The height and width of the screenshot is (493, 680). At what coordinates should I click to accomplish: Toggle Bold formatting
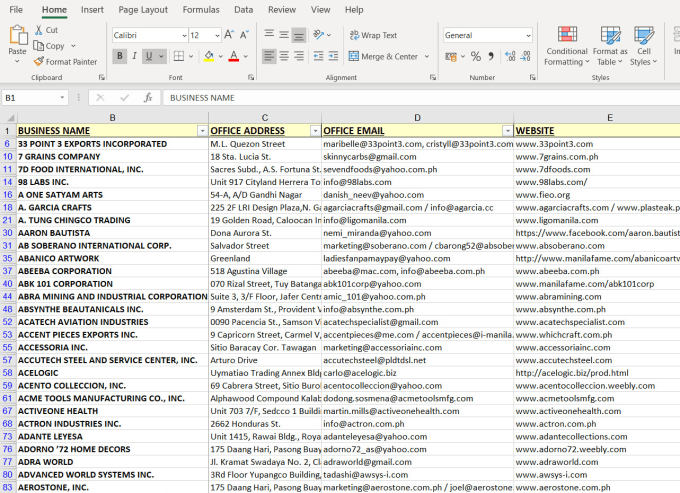click(x=120, y=56)
